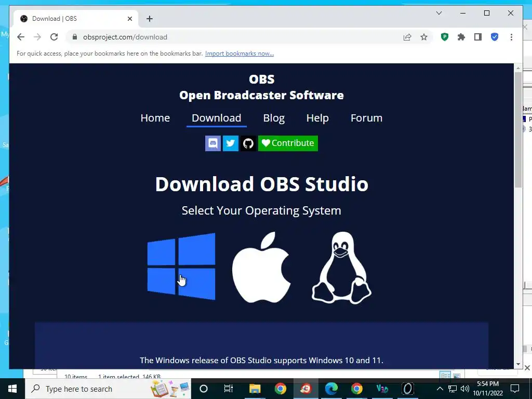Open File Explorer from the taskbar

(255, 389)
